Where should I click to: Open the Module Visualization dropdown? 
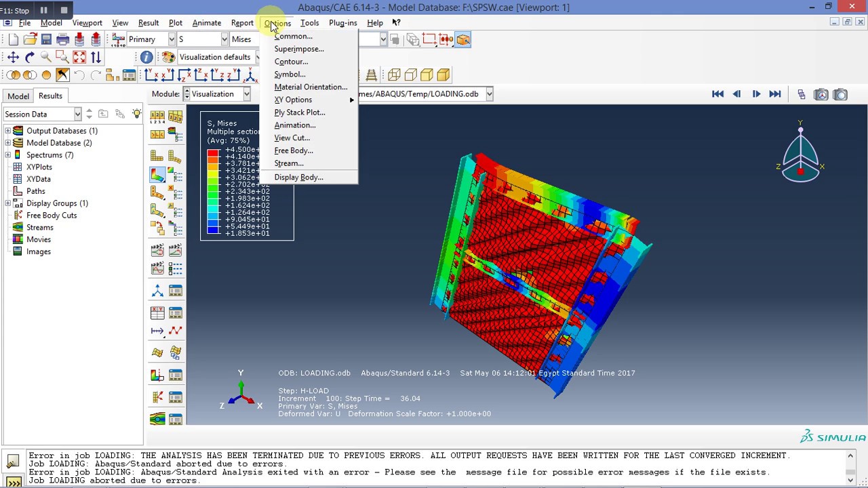(x=247, y=94)
